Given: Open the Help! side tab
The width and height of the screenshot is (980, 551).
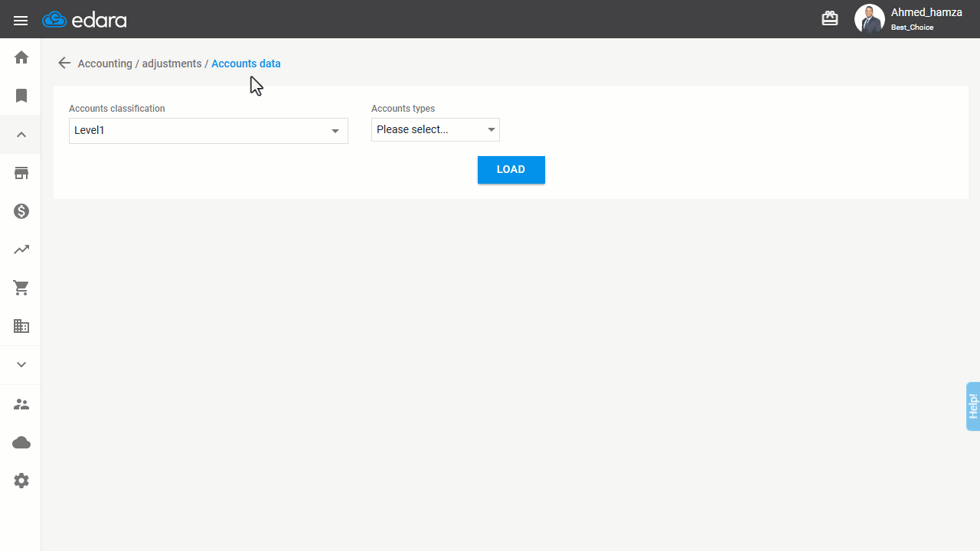Looking at the screenshot, I should pyautogui.click(x=973, y=406).
